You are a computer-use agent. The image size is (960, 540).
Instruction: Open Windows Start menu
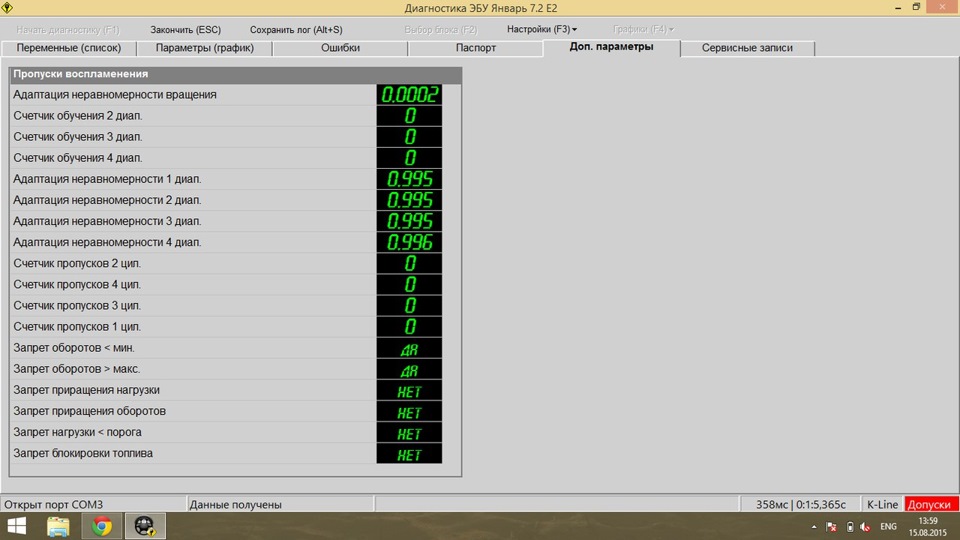pyautogui.click(x=18, y=526)
